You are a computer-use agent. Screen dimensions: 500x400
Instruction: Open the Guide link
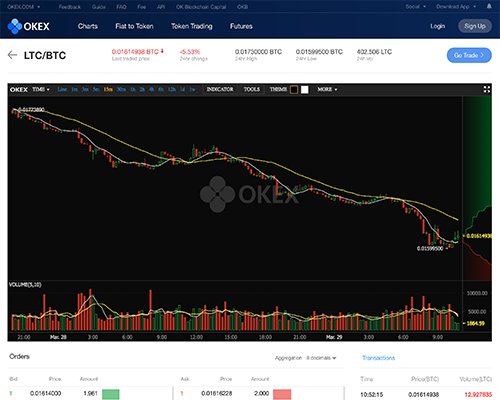pyautogui.click(x=99, y=7)
